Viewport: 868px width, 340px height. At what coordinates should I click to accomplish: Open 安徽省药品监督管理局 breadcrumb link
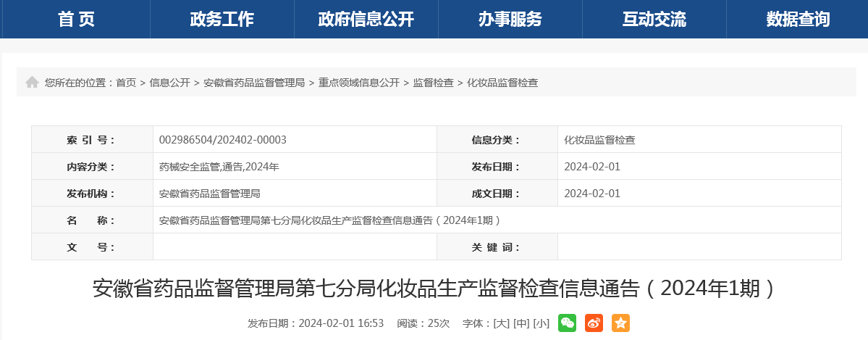(x=254, y=83)
